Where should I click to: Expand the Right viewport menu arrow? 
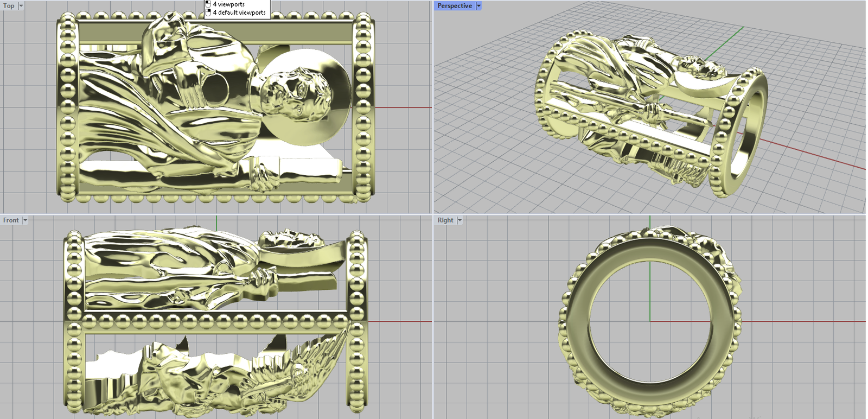[460, 220]
